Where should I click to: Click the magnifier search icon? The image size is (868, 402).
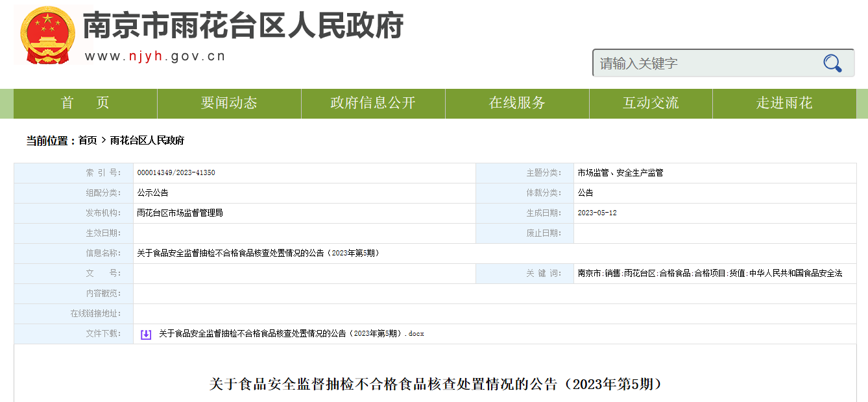click(832, 63)
